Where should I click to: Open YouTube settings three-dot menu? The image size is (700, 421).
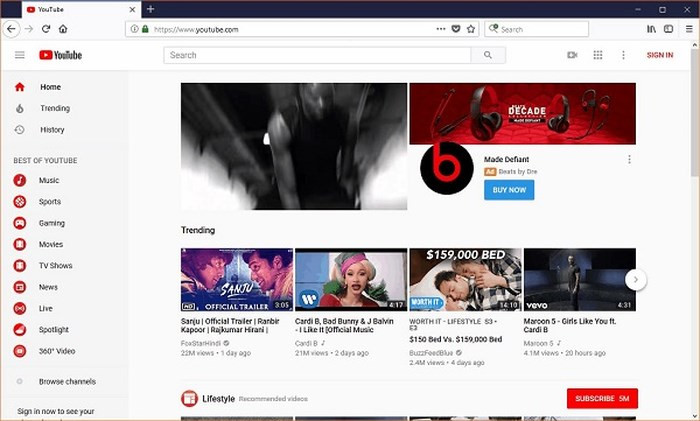point(624,55)
